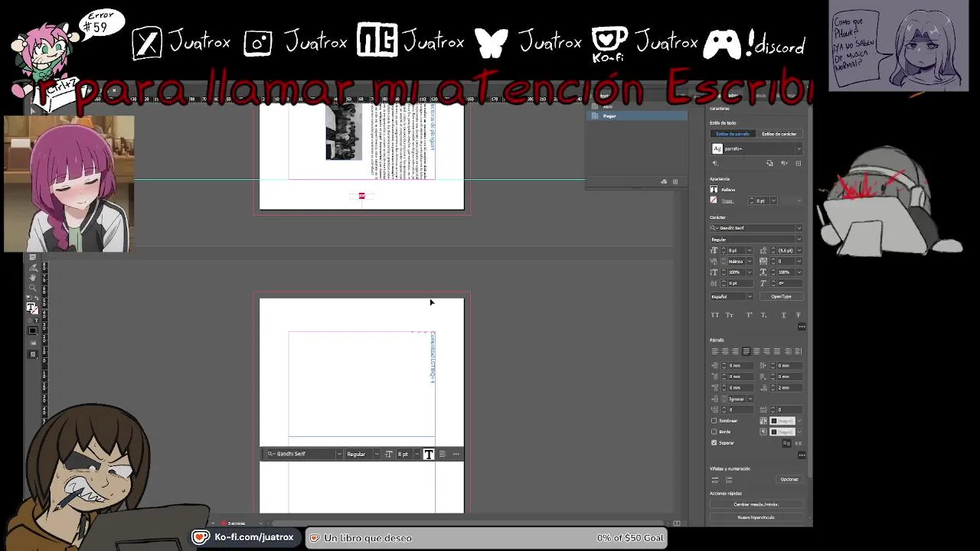Screen dimensions: 980x551
Task: Click the black apply-color square in the toolbox
Action: tap(33, 331)
